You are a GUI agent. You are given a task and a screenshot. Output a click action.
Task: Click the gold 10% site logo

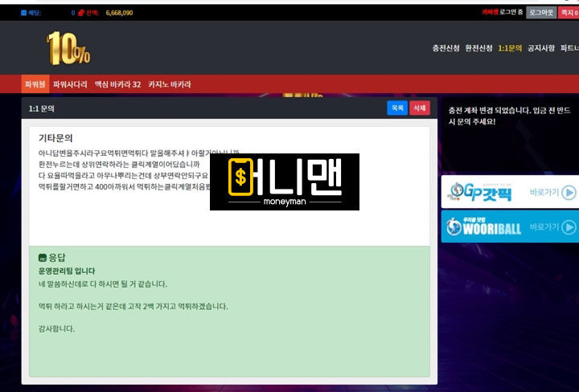[x=68, y=48]
